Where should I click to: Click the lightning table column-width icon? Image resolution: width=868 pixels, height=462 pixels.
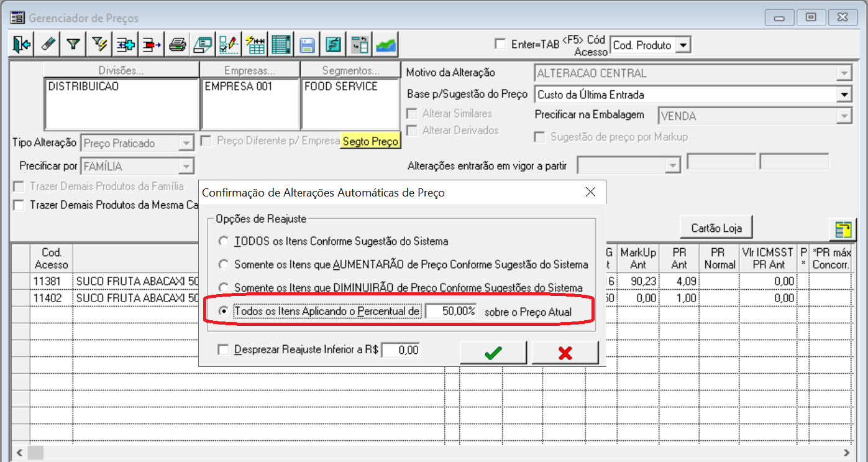(255, 45)
